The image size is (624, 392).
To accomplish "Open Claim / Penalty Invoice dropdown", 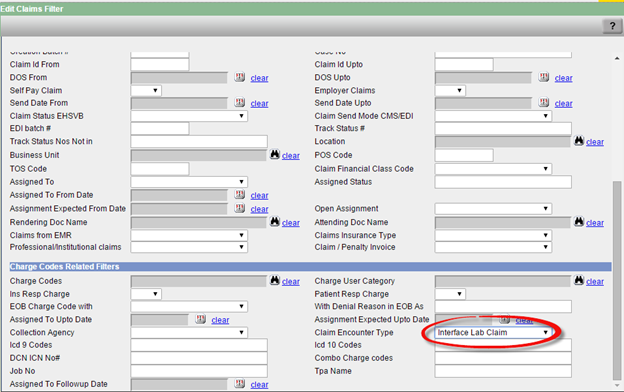I will pos(493,247).
